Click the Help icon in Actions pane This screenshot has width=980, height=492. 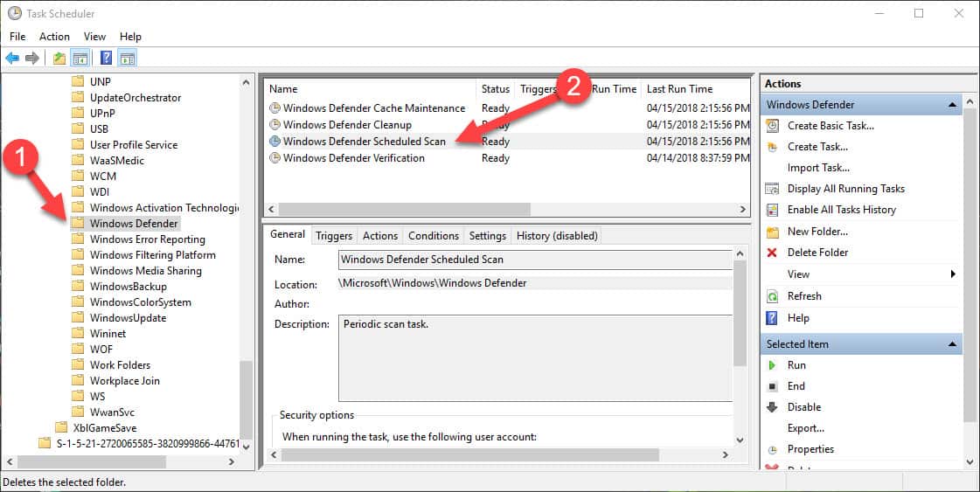pyautogui.click(x=773, y=318)
